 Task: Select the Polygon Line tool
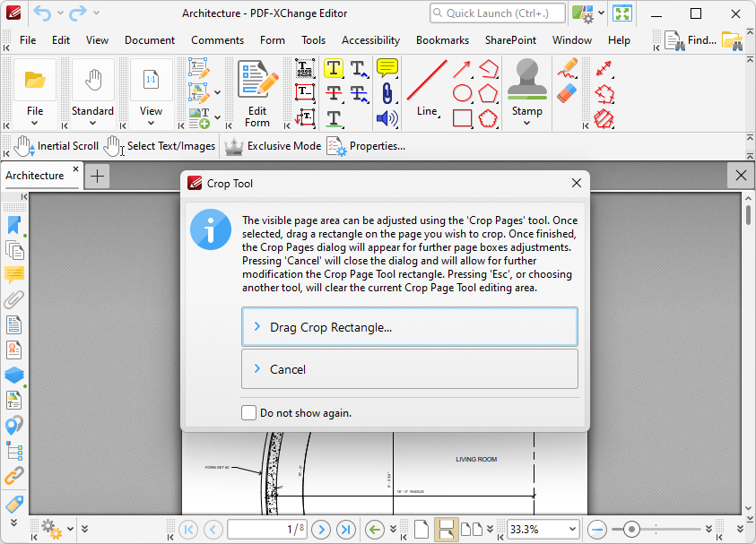(488, 68)
